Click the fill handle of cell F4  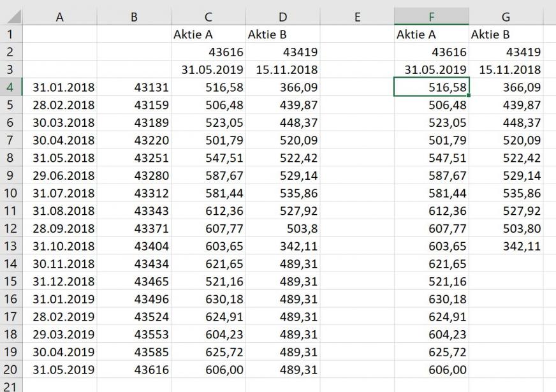(x=469, y=96)
